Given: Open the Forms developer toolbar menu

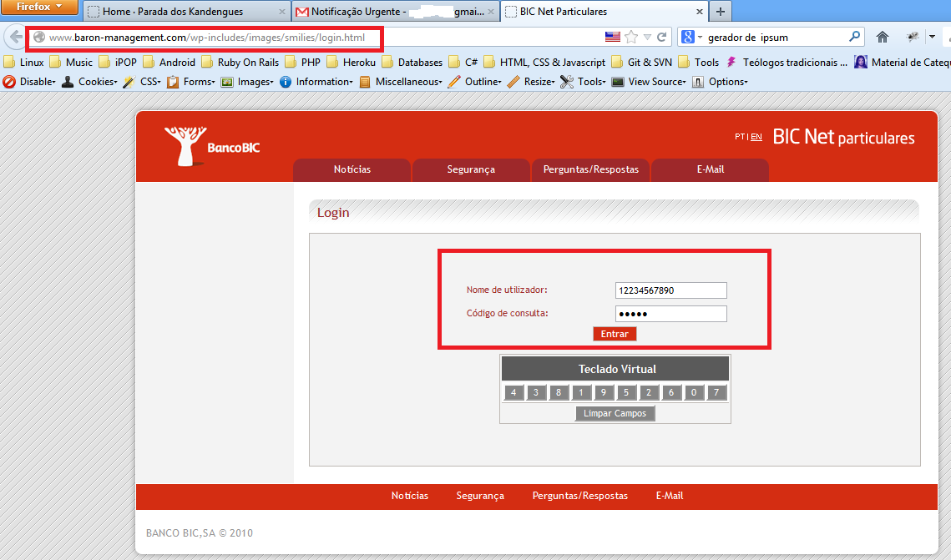Looking at the screenshot, I should [x=191, y=81].
